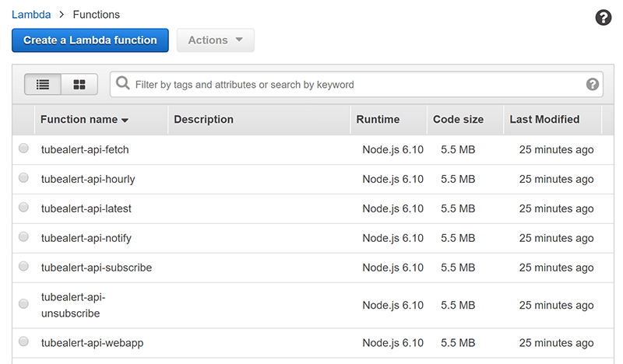The image size is (623, 364).
Task: Switch to list view layout
Action: (43, 84)
